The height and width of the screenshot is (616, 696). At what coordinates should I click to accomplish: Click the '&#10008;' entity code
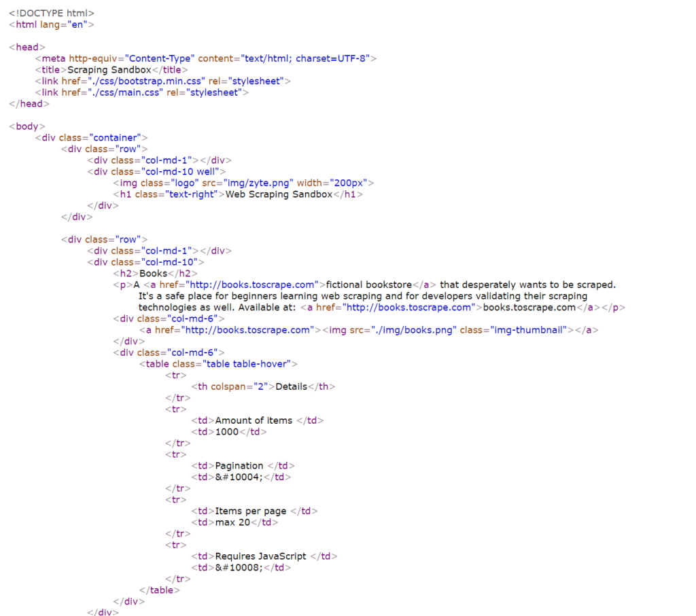(x=239, y=567)
